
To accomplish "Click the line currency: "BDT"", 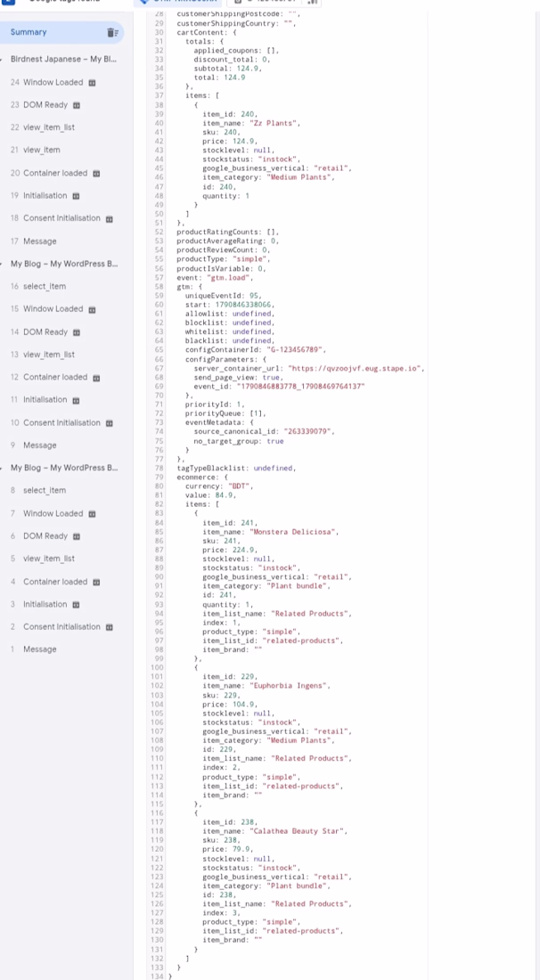I will pos(218,486).
